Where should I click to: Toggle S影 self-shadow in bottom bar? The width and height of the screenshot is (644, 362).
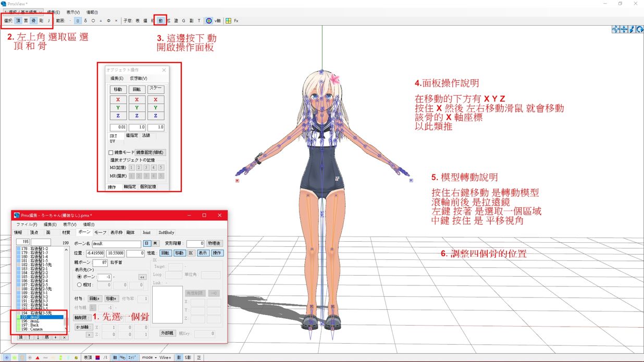[188, 357]
